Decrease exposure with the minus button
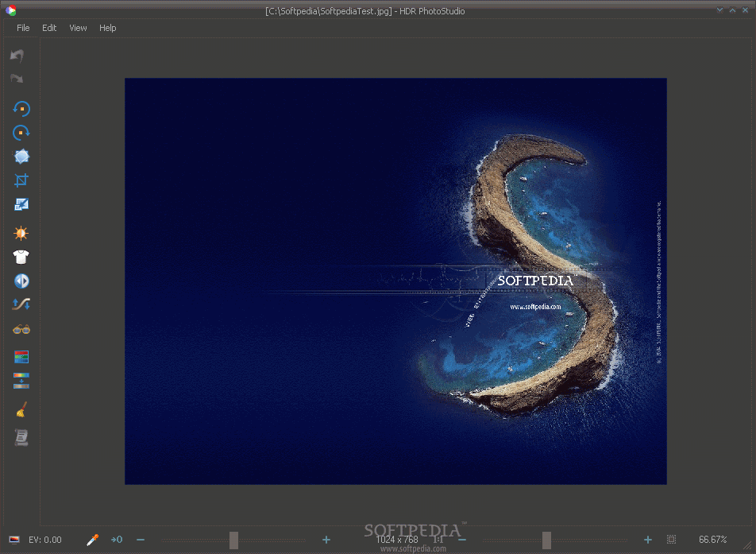This screenshot has height=554, width=756. click(x=141, y=540)
